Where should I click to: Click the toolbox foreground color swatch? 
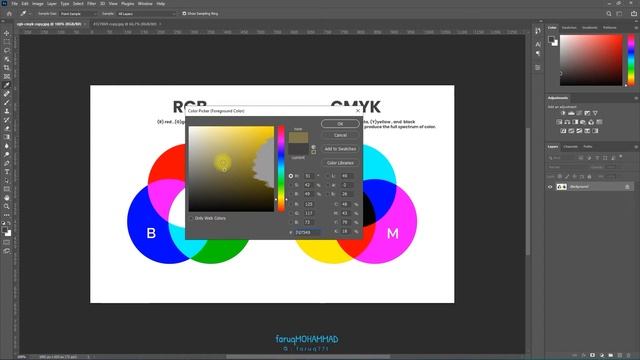click(x=5, y=230)
